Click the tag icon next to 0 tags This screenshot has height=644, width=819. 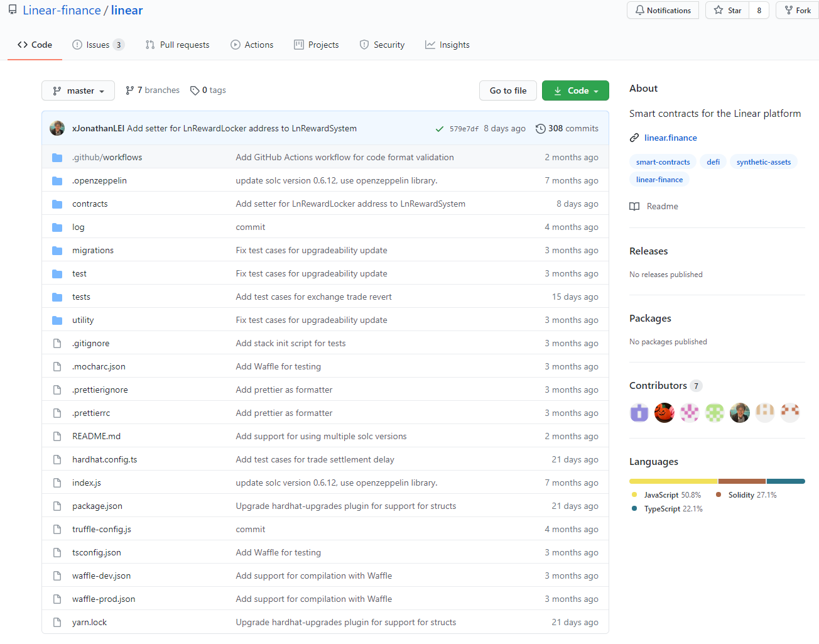195,90
